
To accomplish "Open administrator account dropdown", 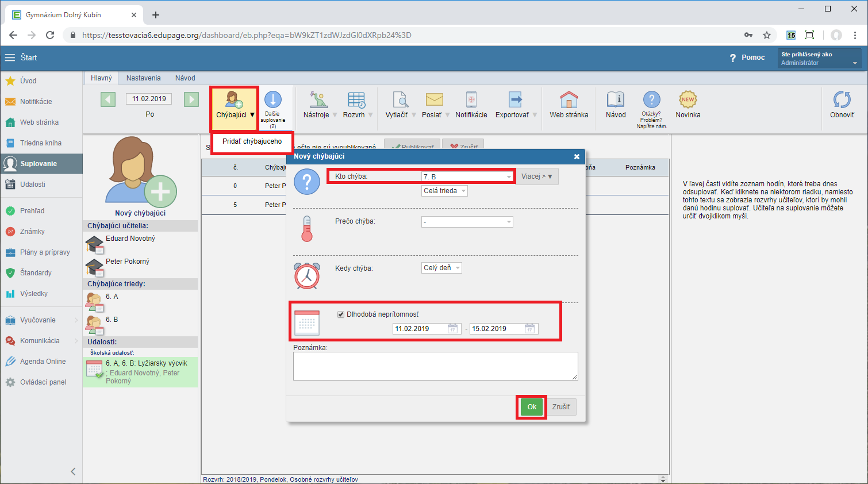I will (x=819, y=59).
